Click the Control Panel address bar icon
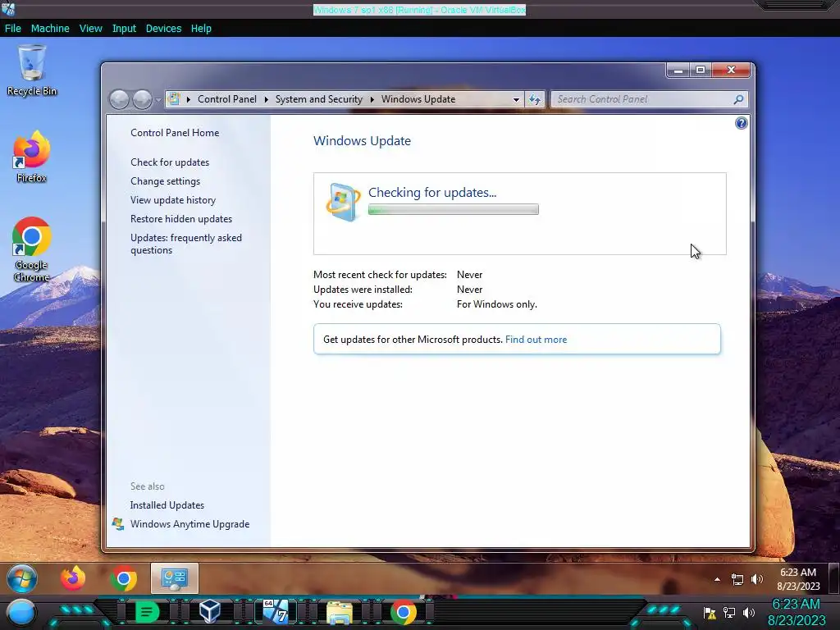Screen dimensions: 840x630 click(174, 98)
